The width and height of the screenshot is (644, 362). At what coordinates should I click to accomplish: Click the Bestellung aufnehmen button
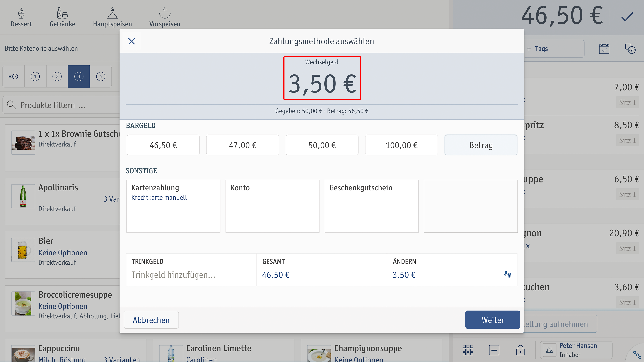(560, 324)
